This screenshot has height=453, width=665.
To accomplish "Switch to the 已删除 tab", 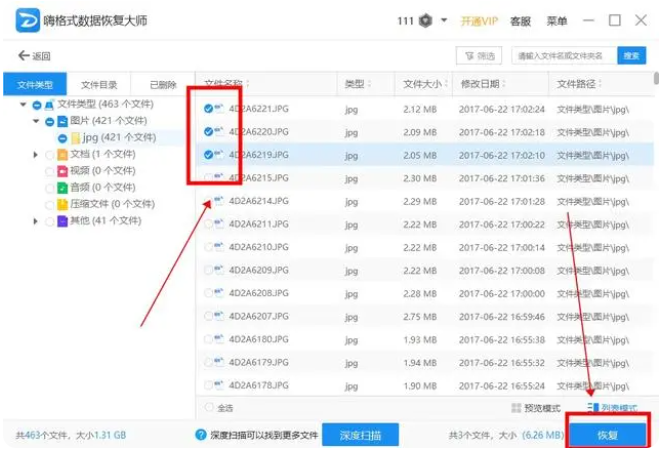I will click(163, 84).
